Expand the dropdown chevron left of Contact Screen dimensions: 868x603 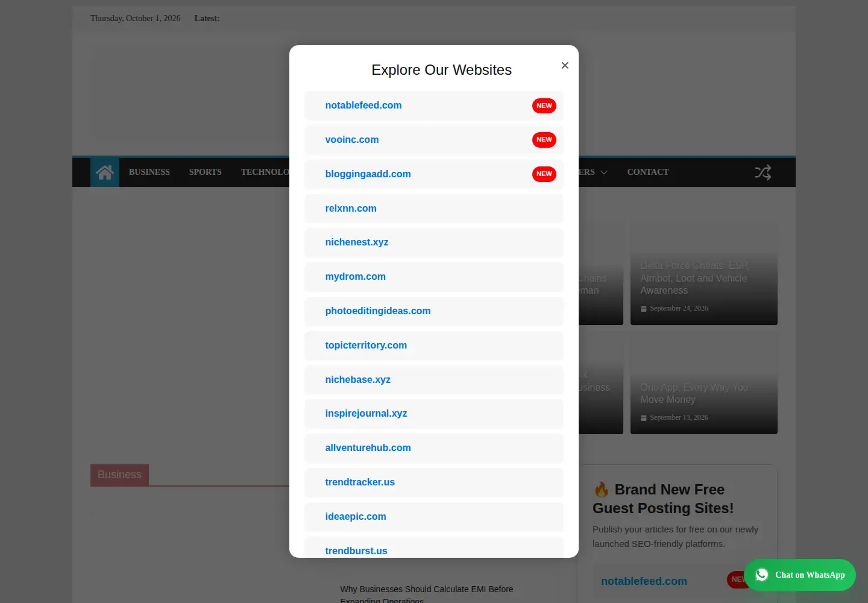click(604, 172)
